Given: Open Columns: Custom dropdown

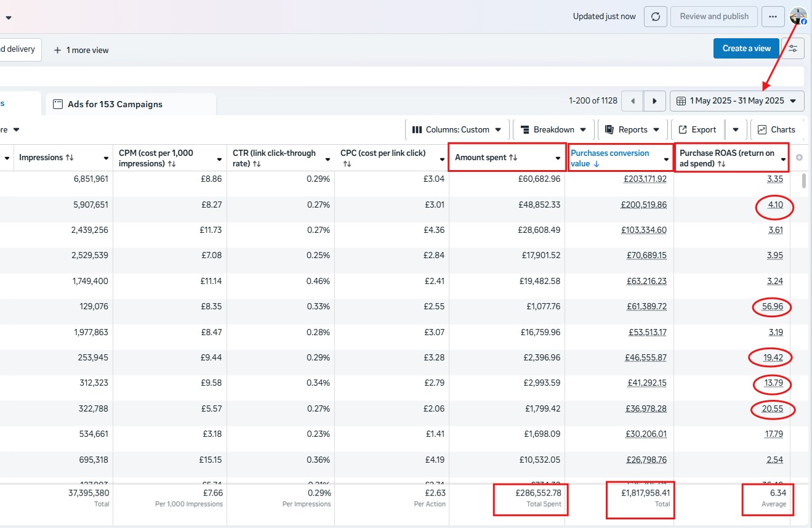Looking at the screenshot, I should click(x=457, y=129).
